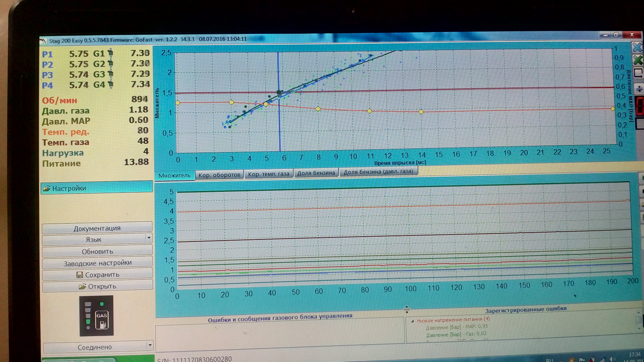The height and width of the screenshot is (362, 644).
Task: Click the red seven-segment digit display
Action: point(640,106)
